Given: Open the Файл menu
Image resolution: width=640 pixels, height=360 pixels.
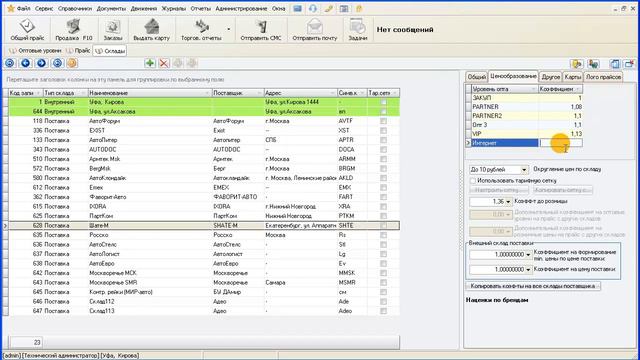Looking at the screenshot, I should (x=23, y=9).
